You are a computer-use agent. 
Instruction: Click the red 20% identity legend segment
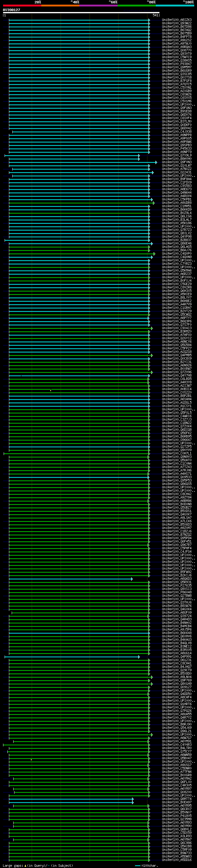pyautogui.click(x=22, y=6)
